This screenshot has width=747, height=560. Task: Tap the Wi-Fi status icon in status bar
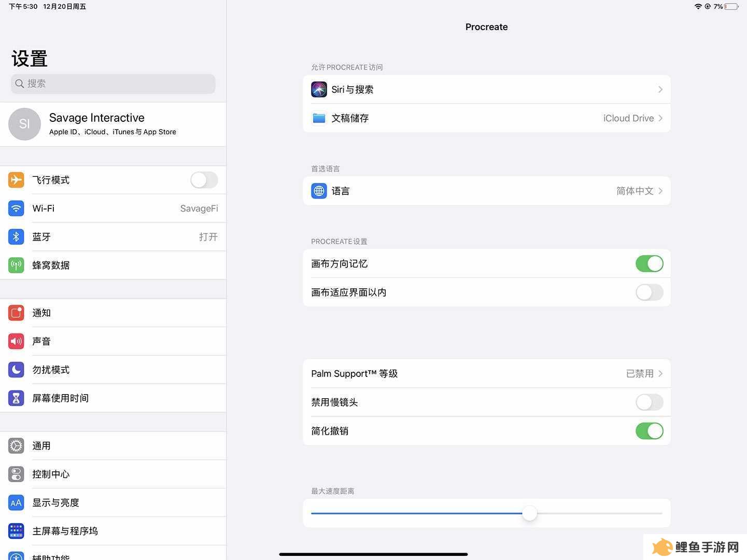[698, 7]
